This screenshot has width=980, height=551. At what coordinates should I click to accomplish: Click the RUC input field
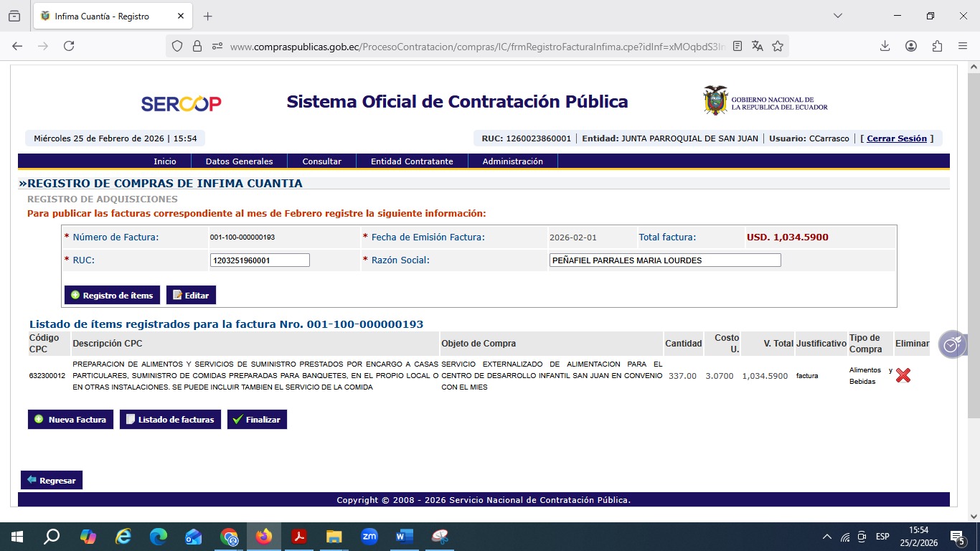[260, 260]
